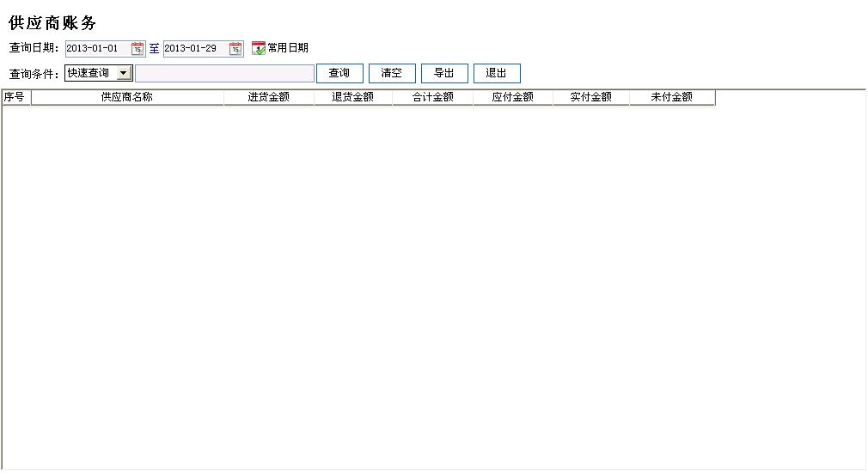Sort by 供应商名称 column header
The image size is (868, 475).
[127, 97]
